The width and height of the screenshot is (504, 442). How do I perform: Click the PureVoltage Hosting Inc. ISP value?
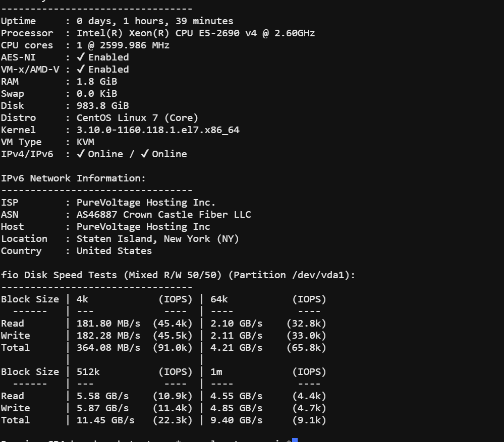146,203
